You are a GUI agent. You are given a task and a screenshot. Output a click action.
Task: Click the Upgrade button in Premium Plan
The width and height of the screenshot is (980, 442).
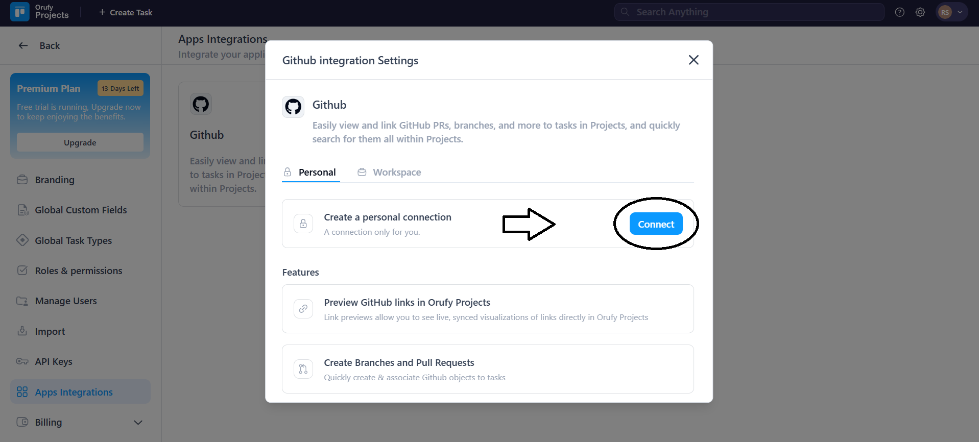[x=80, y=142]
